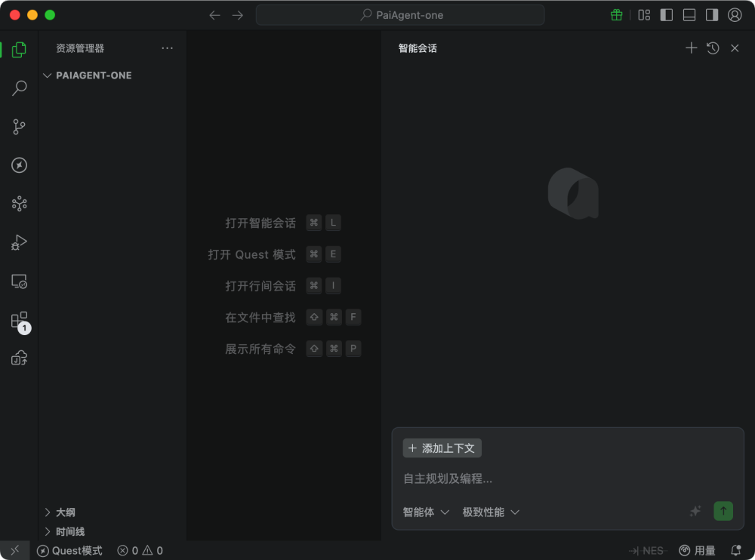This screenshot has height=560, width=755.
Task: Start a new chat with the plus icon
Action: point(691,48)
